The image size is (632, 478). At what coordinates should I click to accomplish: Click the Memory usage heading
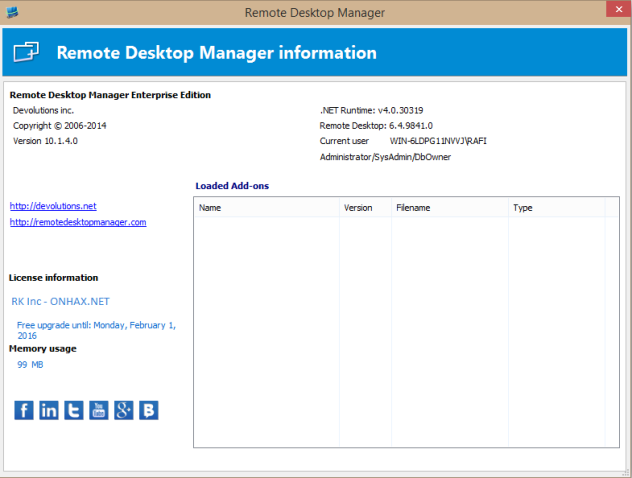(43, 349)
